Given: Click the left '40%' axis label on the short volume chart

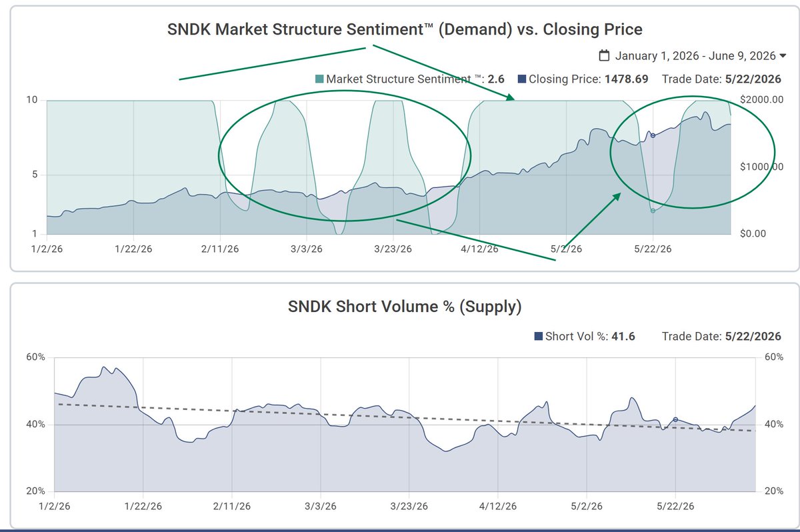Looking at the screenshot, I should pos(35,425).
